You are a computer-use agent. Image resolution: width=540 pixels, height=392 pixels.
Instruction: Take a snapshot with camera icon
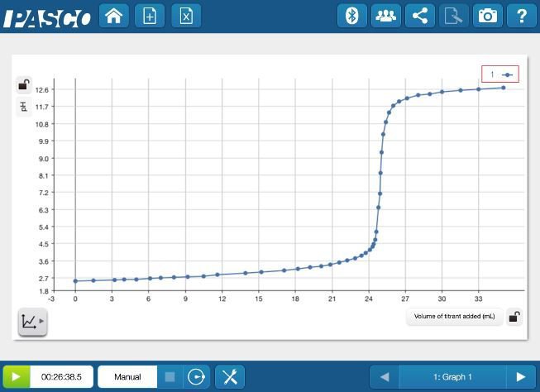(x=489, y=16)
